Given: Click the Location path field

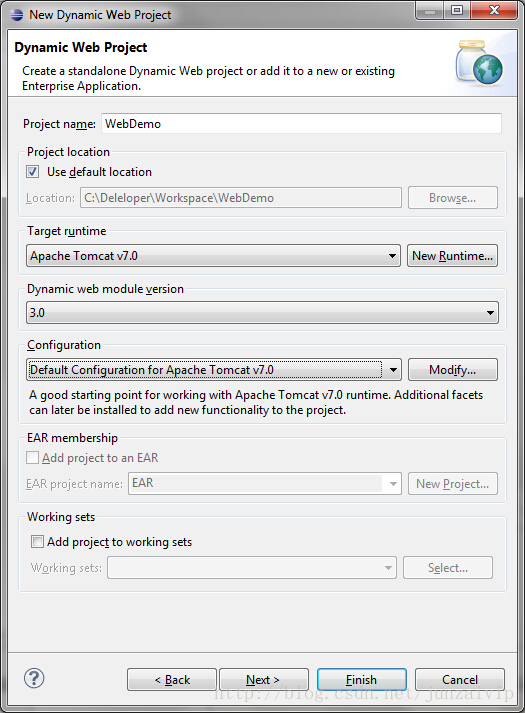Looking at the screenshot, I should tap(241, 198).
